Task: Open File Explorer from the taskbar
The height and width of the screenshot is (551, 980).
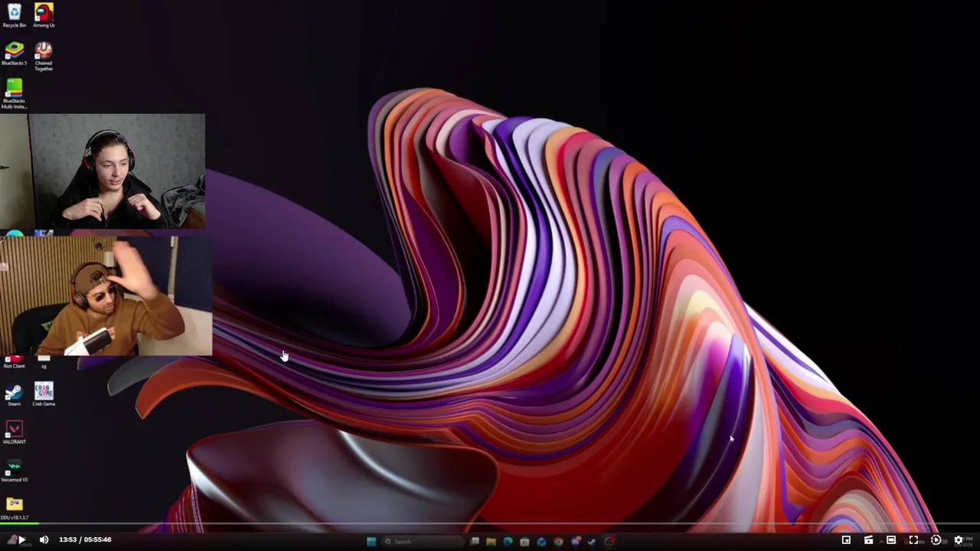Action: pos(491,542)
